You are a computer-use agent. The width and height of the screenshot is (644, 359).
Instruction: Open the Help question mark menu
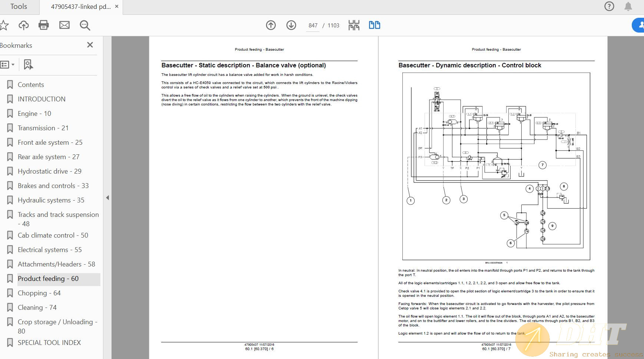point(609,6)
